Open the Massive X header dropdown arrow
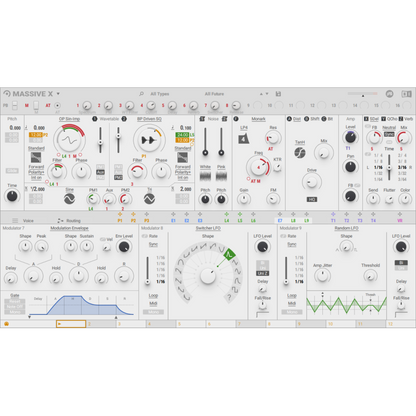This screenshot has width=416, height=416. click(x=58, y=94)
